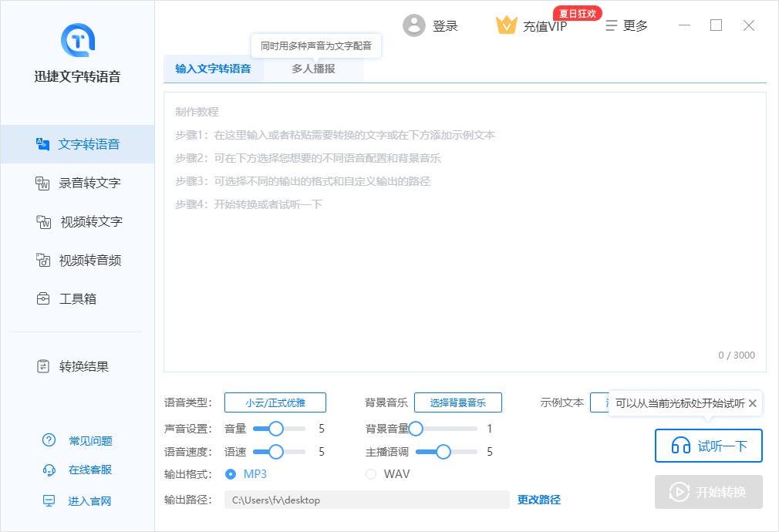View the 转换结果 conversion results

tap(76, 366)
